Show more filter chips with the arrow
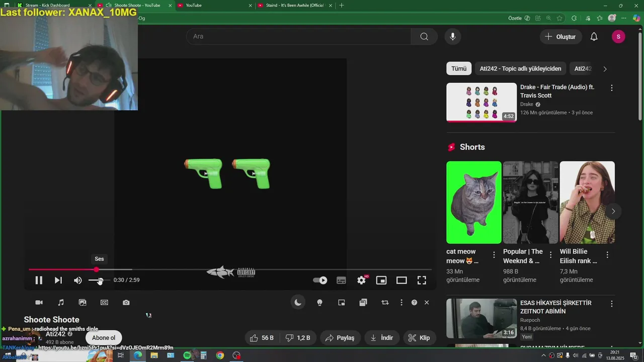644x362 pixels. click(605, 69)
